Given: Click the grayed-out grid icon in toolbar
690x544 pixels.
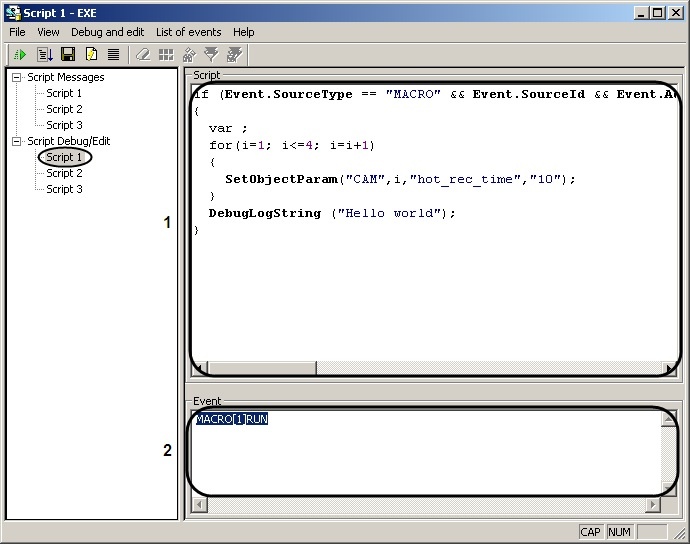Looking at the screenshot, I should (166, 55).
